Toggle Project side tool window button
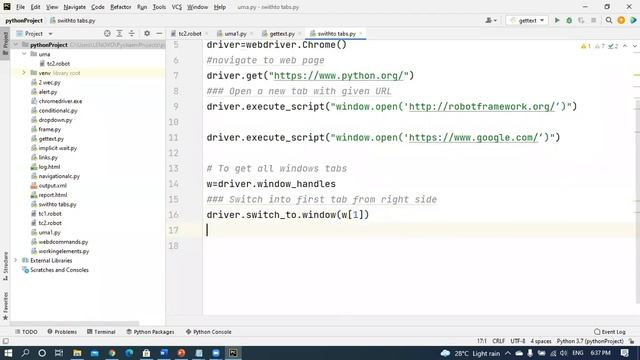640x360 pixels. (x=5, y=44)
